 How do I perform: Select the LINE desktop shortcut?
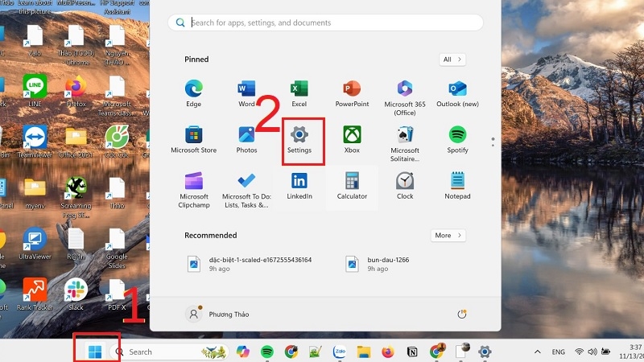(x=35, y=91)
